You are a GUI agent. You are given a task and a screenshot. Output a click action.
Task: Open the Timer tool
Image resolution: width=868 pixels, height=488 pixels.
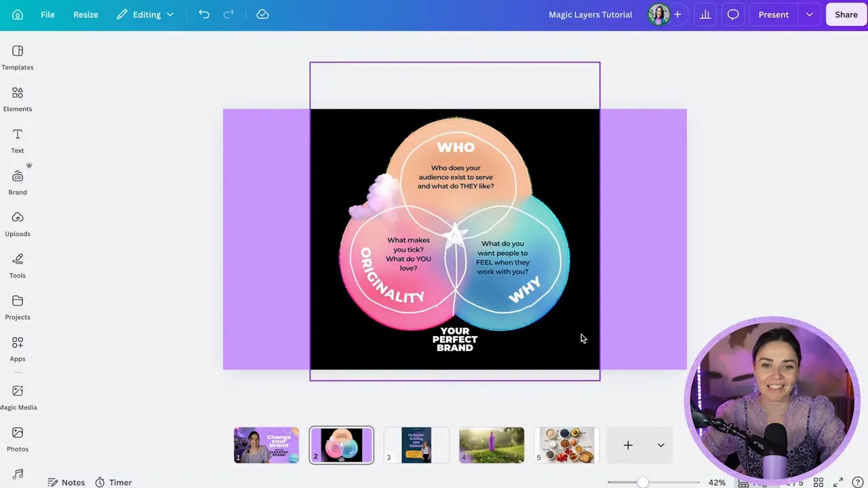(x=113, y=482)
